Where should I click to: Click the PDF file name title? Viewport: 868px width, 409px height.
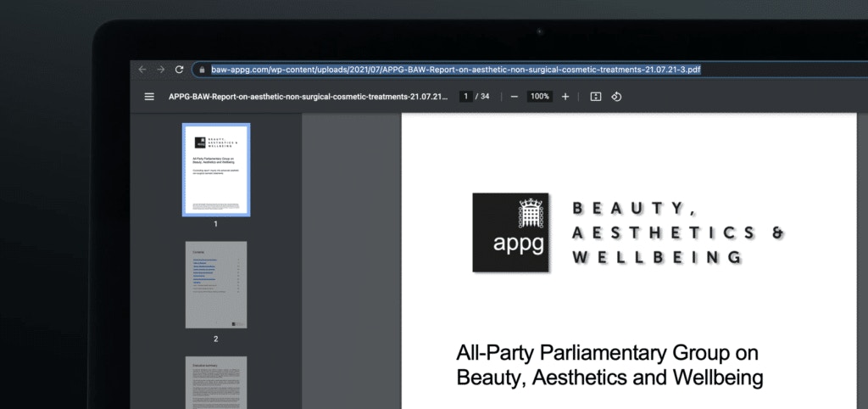(309, 97)
